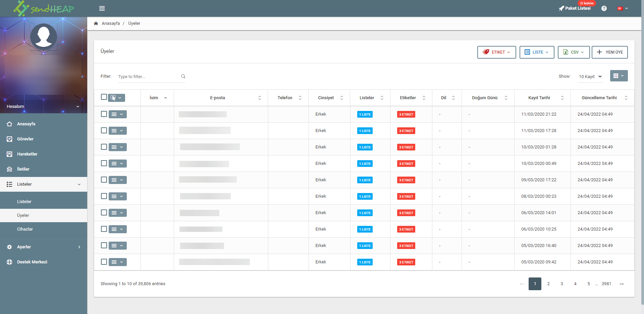The height and width of the screenshot is (314, 644).
Task: Go to page 2 of results
Action: [548, 284]
